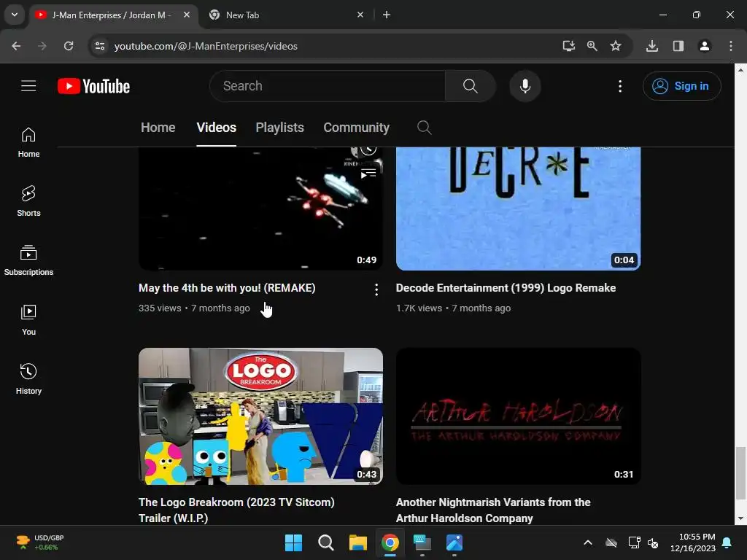Image resolution: width=747 pixels, height=560 pixels.
Task: Play the Decode Entertainment thumbnail
Action: pos(518,209)
